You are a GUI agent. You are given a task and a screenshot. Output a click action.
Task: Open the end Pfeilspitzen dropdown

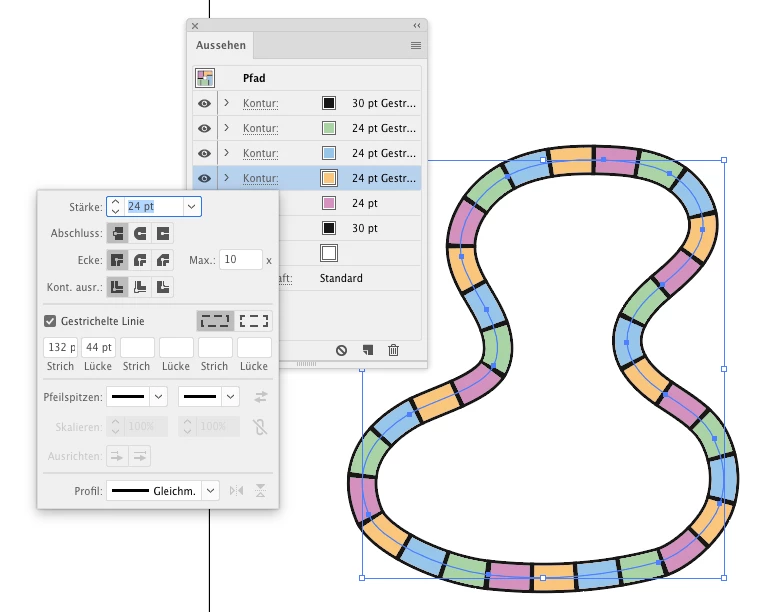(x=230, y=397)
